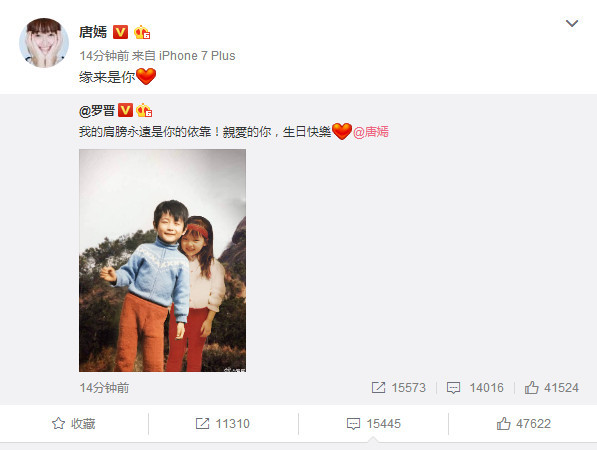Click the original post's repost icon 15573
597x450 pixels.
point(398,388)
